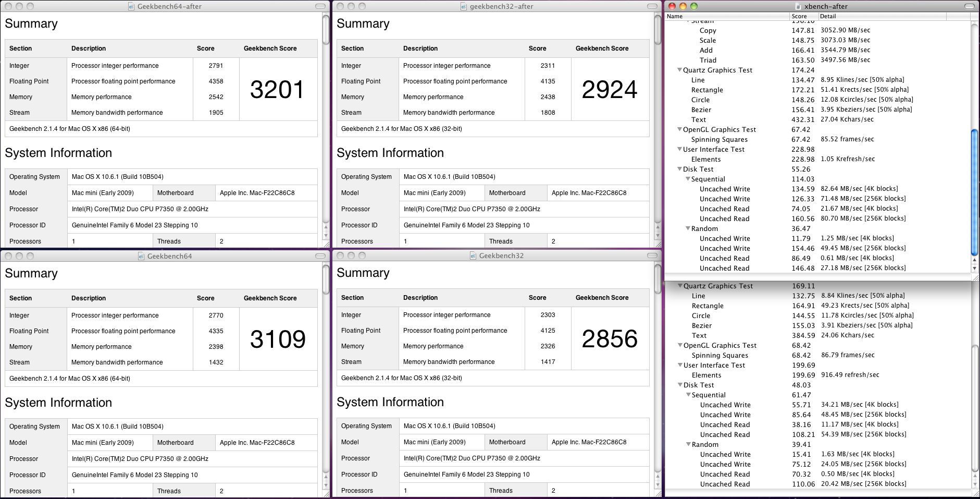This screenshot has width=980, height=499.
Task: Select the Uncached Write row at 82.64 MB/sec
Action: coord(818,189)
